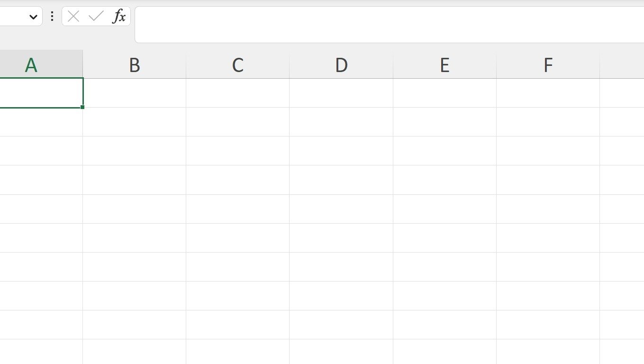Open the Name Box dropdown arrow
This screenshot has height=364, width=644.
(x=33, y=17)
